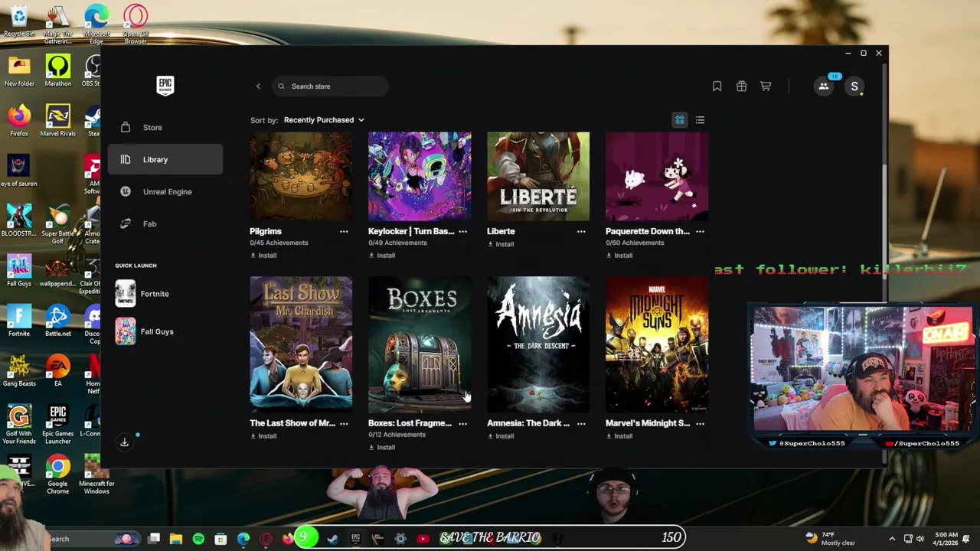This screenshot has width=980, height=551.
Task: Open options menu for The Last Show
Action: (x=344, y=423)
